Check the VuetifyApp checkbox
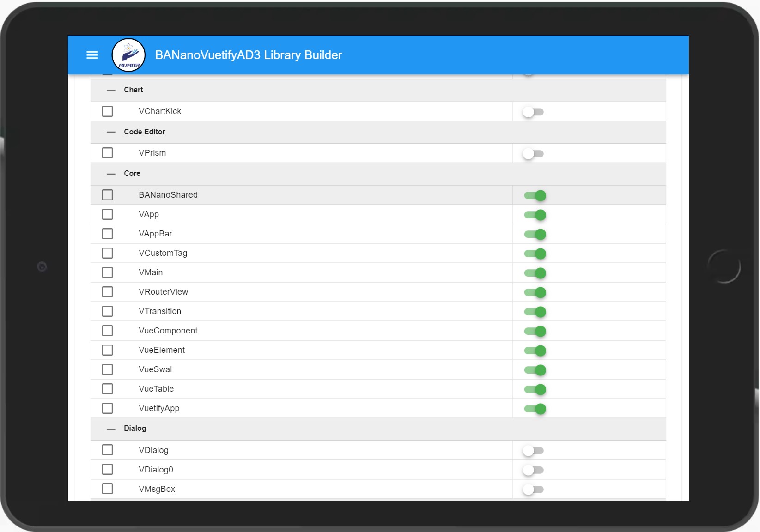Screen dimensions: 760x532 (108, 408)
